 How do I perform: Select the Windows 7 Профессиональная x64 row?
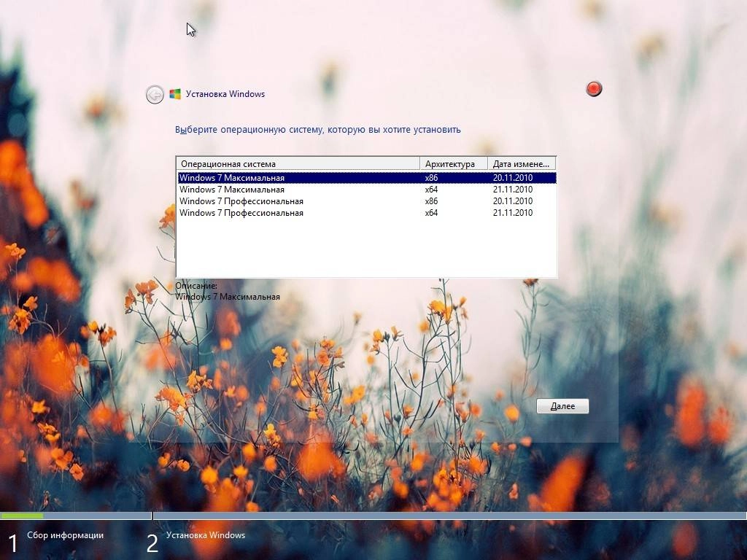pos(366,213)
